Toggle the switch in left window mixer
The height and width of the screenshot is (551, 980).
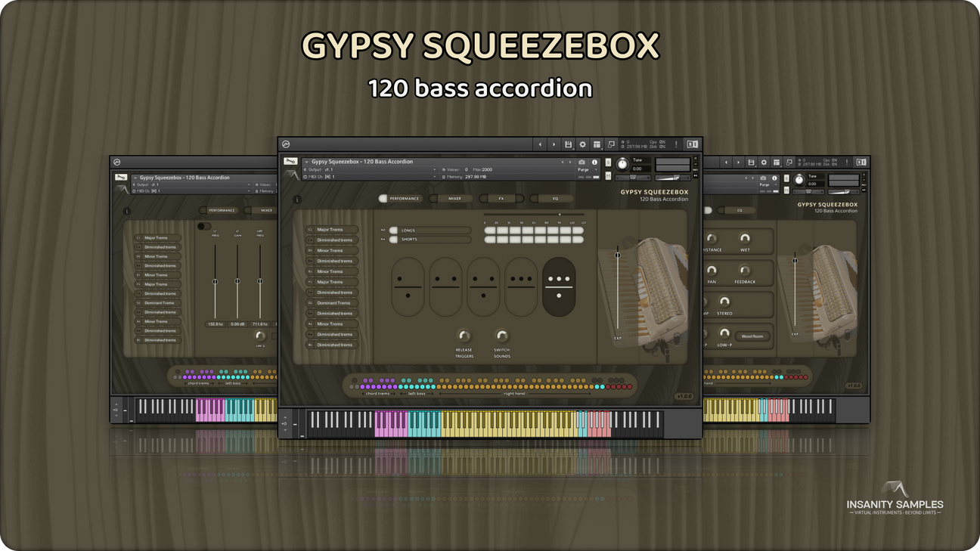pos(204,226)
